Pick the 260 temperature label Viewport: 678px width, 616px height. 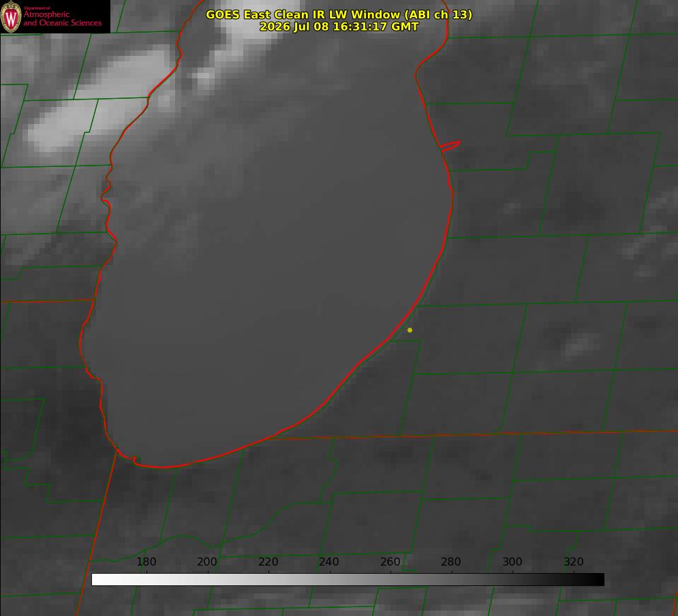390,561
